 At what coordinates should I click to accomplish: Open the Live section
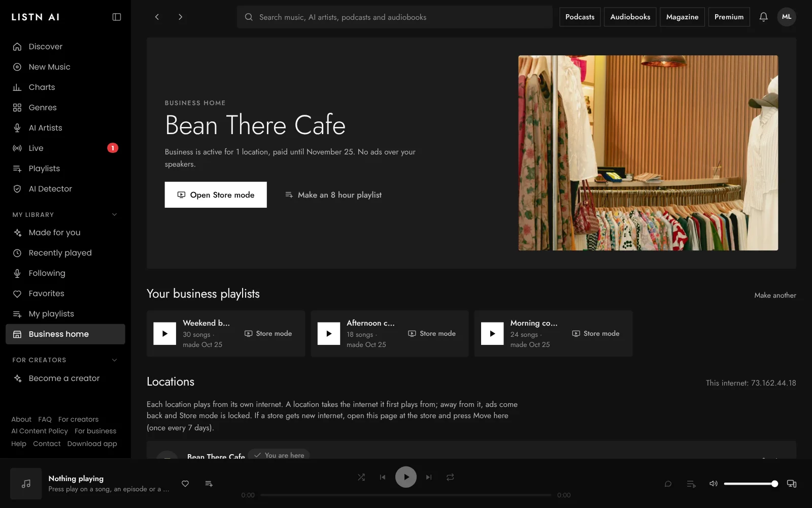coord(65,148)
